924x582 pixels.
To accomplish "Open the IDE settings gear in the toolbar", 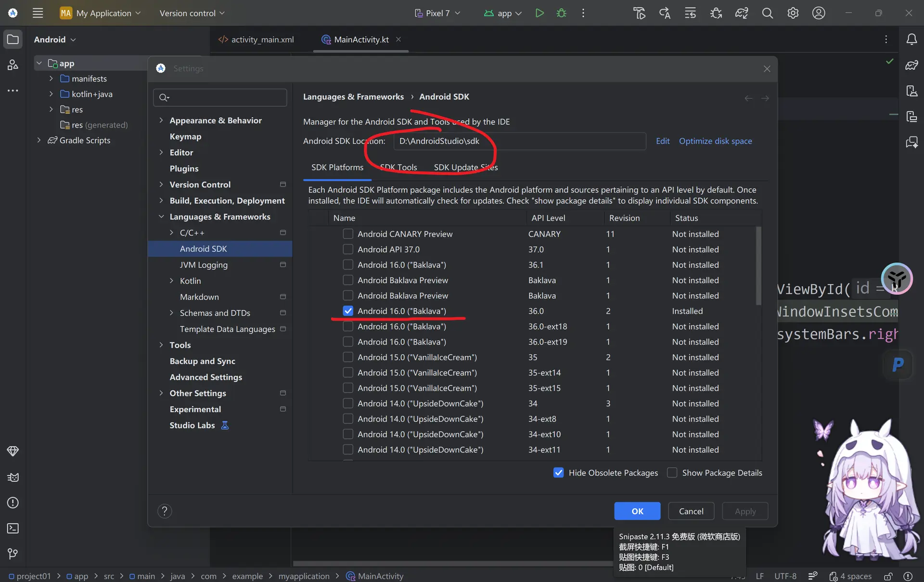I will [x=793, y=13].
